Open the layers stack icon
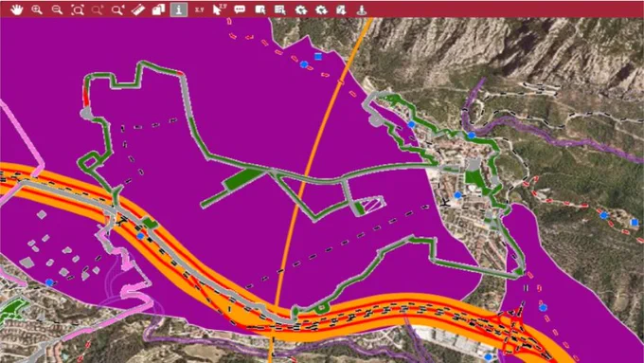Screen dimensions: 644x363 (158, 9)
